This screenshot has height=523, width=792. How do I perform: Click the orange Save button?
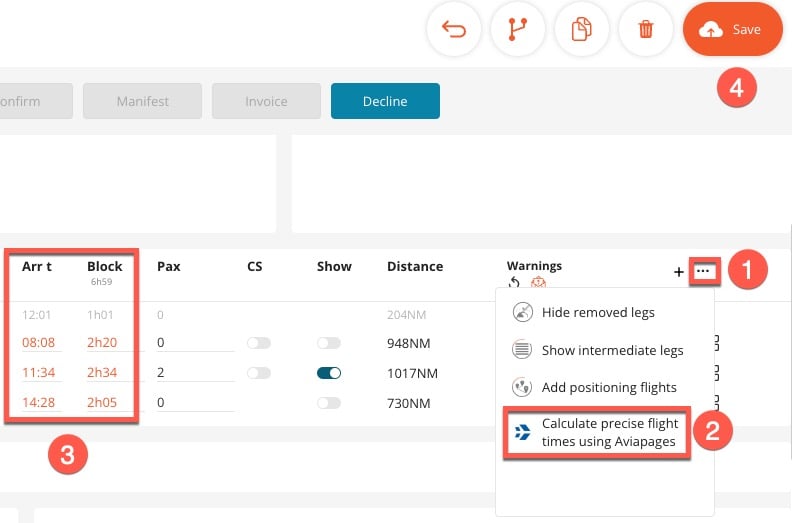[x=732, y=29]
